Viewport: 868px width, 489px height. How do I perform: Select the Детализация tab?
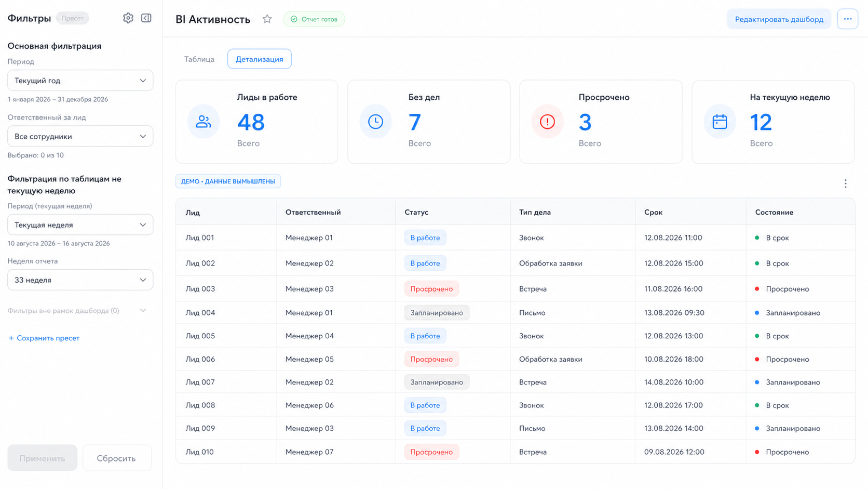click(x=260, y=59)
